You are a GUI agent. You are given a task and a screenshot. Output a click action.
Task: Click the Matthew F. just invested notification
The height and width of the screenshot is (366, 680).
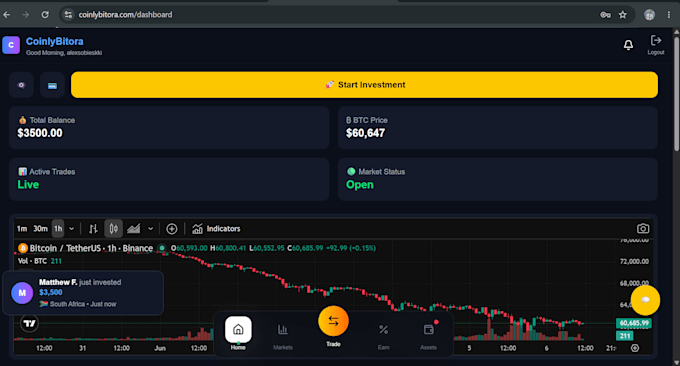[83, 293]
